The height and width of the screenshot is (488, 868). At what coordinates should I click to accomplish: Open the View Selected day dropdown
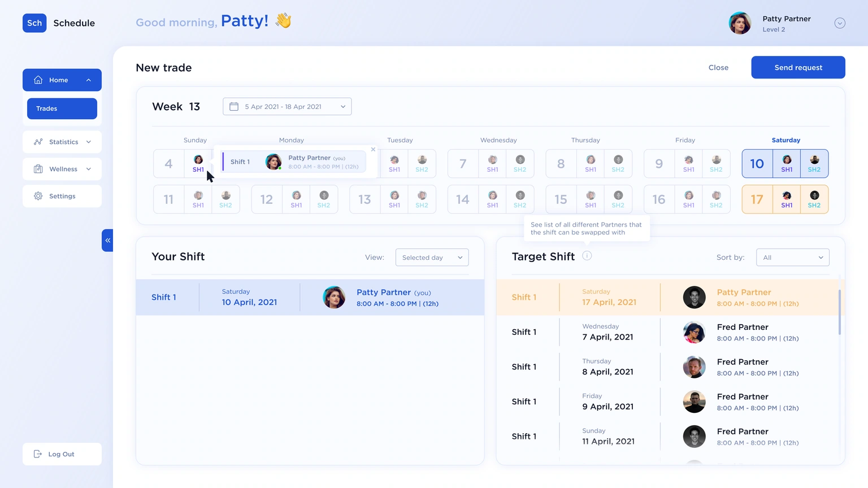tap(432, 258)
